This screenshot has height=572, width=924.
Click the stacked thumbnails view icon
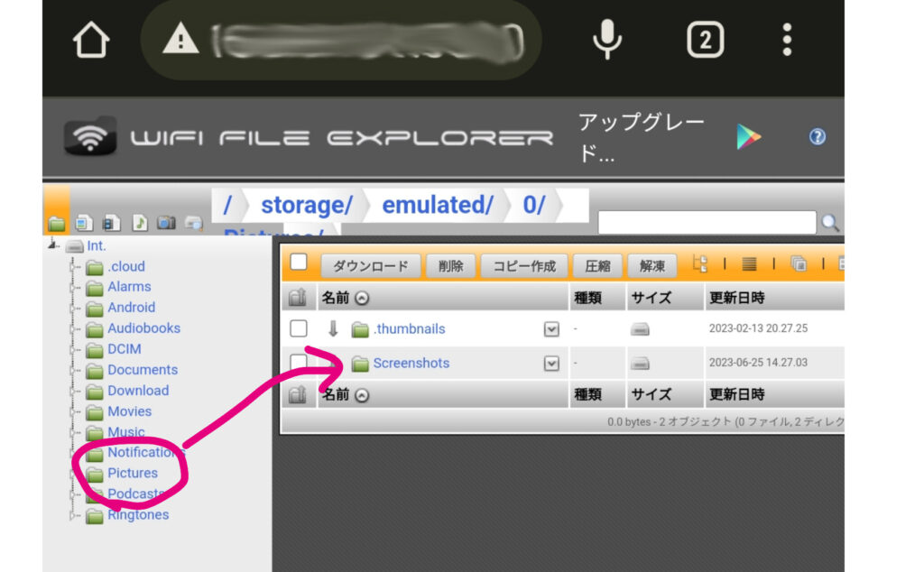pos(799,264)
